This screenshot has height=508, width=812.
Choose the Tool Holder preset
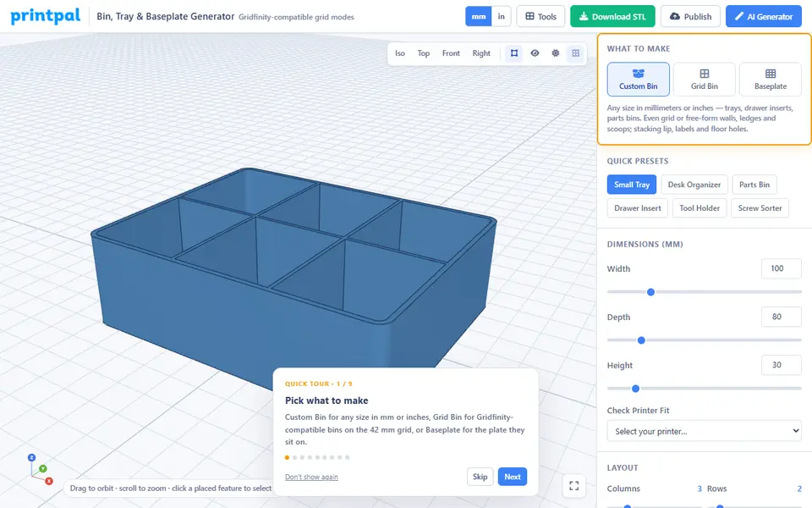pos(700,208)
